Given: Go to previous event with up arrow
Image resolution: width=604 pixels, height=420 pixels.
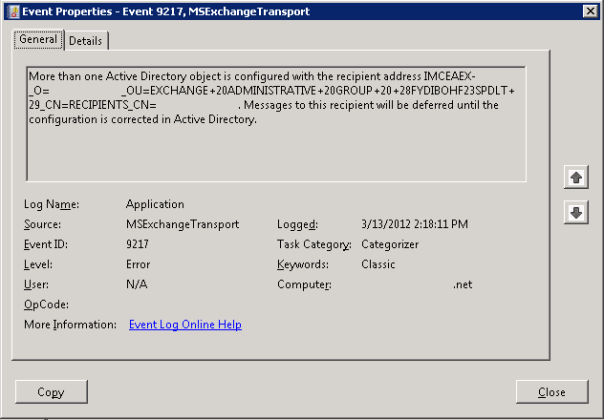Looking at the screenshot, I should click(576, 177).
